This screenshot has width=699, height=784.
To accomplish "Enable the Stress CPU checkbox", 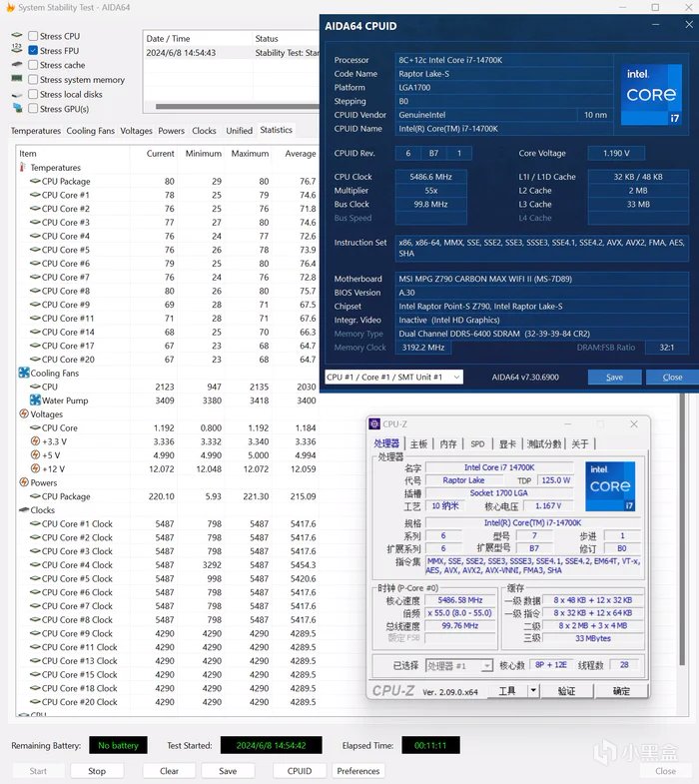I will point(33,36).
